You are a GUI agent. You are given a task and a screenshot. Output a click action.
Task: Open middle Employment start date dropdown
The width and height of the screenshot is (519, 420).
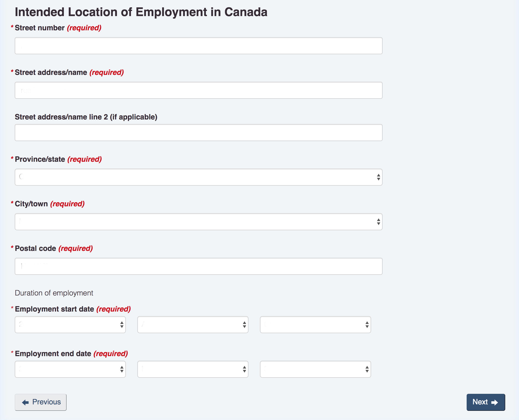pos(193,325)
